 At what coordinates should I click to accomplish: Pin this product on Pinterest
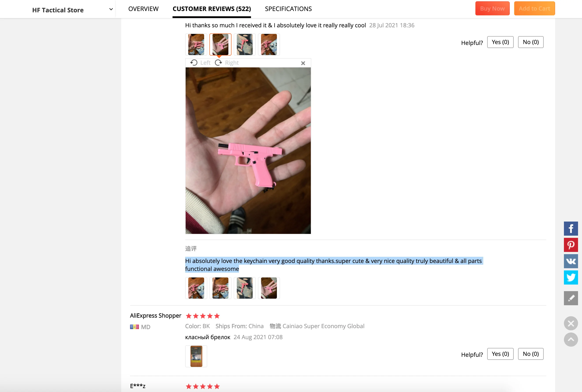[571, 245]
